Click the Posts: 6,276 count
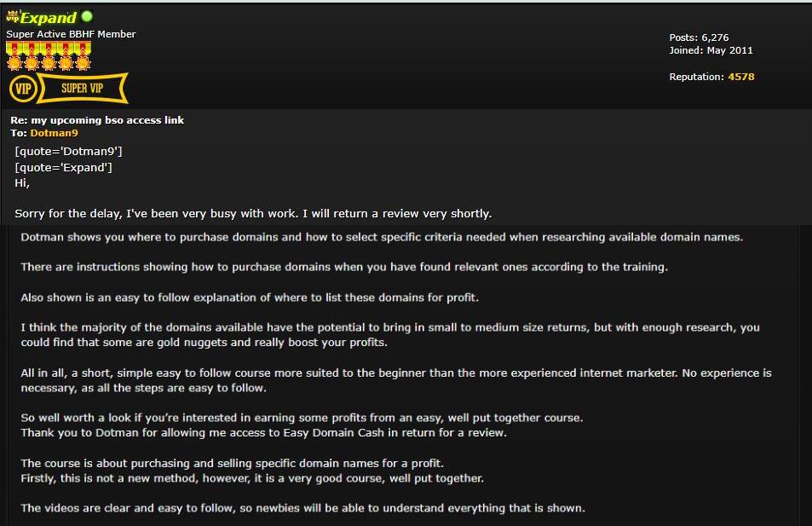This screenshot has height=526, width=812. pyautogui.click(x=699, y=38)
